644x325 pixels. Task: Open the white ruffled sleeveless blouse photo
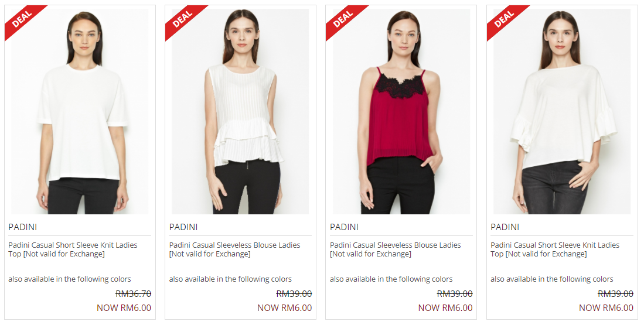(x=241, y=112)
